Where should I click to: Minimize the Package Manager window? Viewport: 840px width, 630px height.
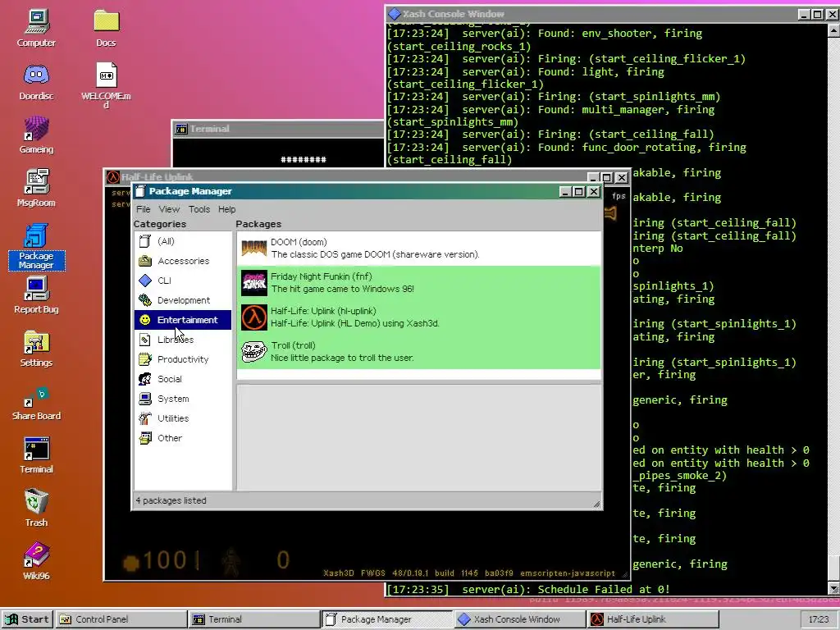564,191
